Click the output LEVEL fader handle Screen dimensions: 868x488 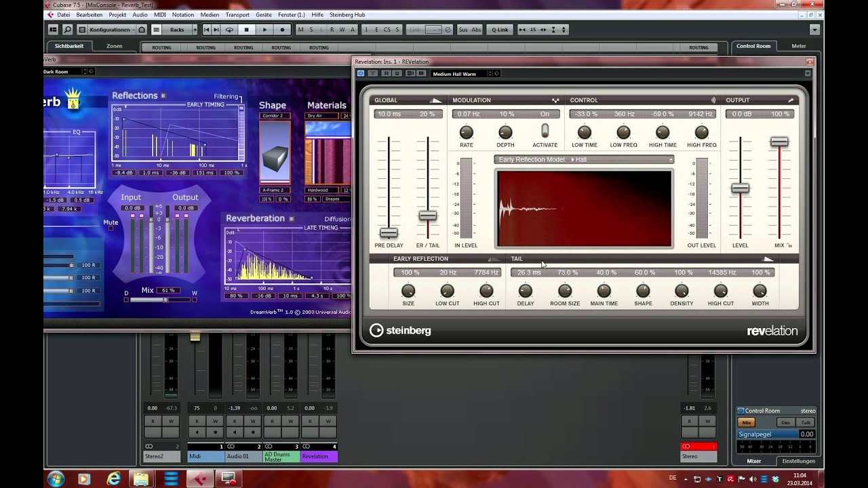[740, 188]
